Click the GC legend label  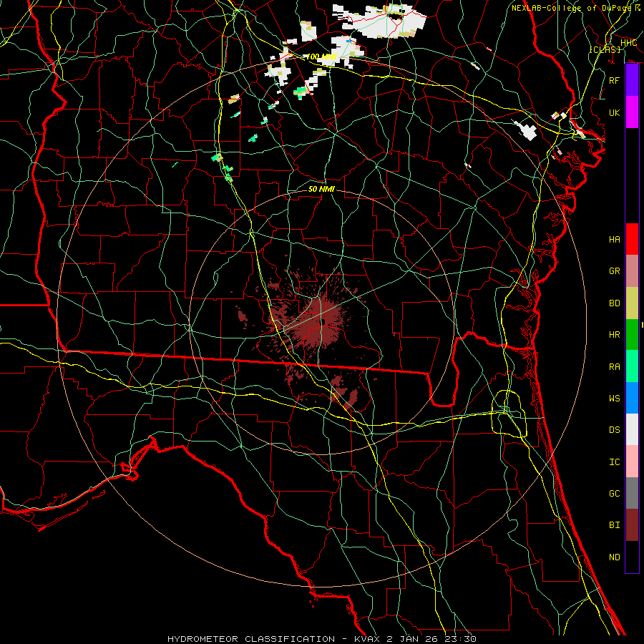[x=615, y=493]
